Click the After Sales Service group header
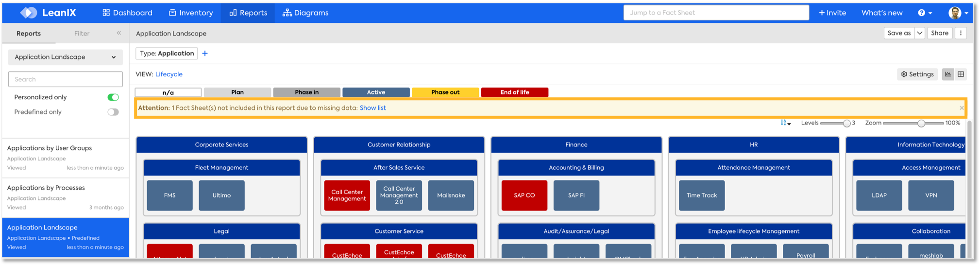This screenshot has height=265, width=980. click(399, 168)
